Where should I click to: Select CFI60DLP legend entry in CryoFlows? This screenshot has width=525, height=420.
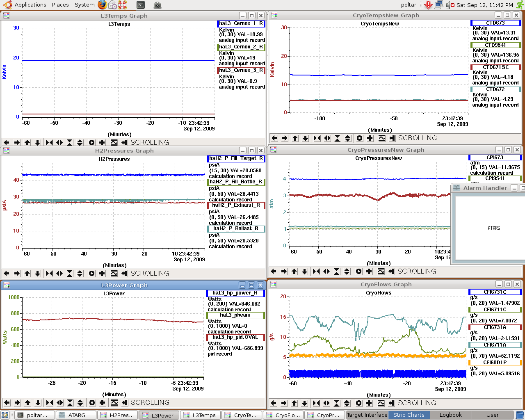[x=495, y=363]
